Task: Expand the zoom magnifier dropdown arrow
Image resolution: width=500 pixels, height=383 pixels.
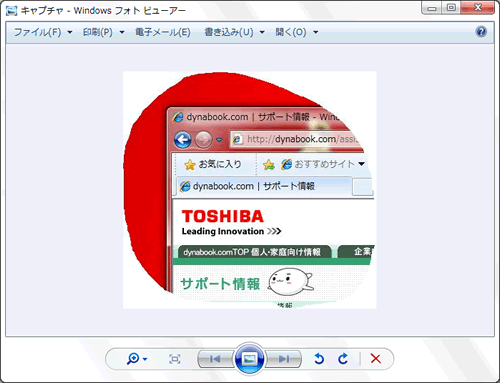Action: click(145, 359)
